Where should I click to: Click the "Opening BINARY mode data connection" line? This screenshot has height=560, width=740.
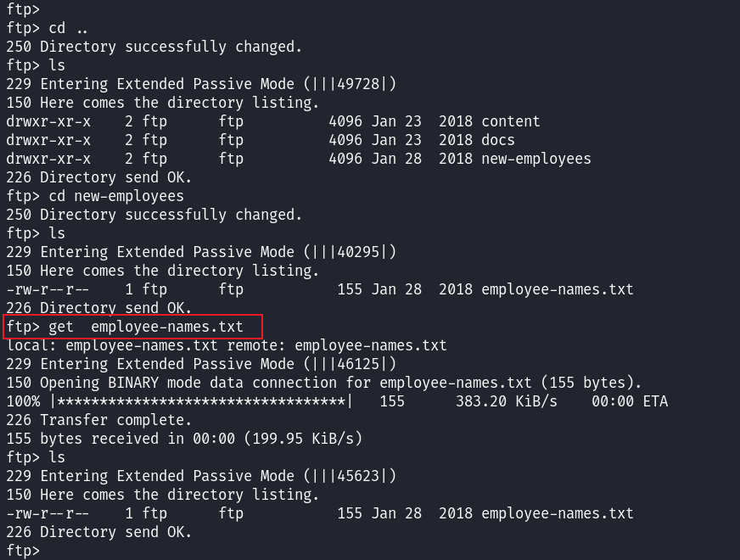(323, 383)
